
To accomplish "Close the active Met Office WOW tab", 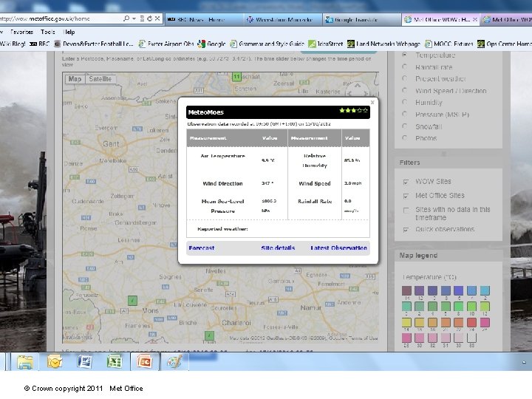I will click(x=475, y=20).
